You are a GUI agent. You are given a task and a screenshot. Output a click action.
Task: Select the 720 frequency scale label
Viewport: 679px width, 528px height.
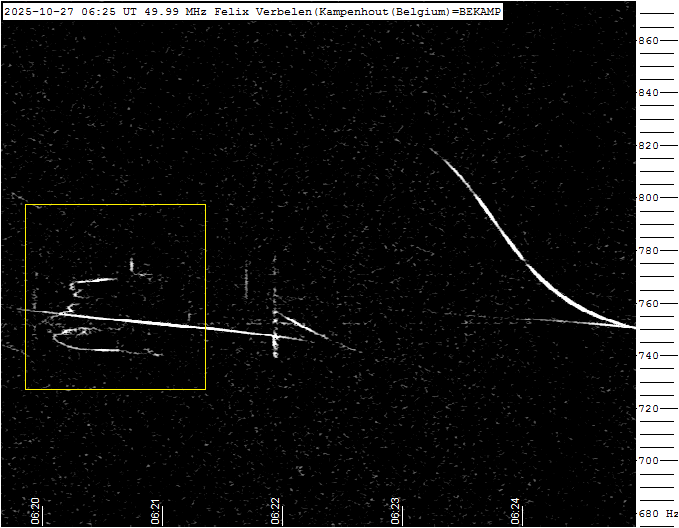(649, 409)
